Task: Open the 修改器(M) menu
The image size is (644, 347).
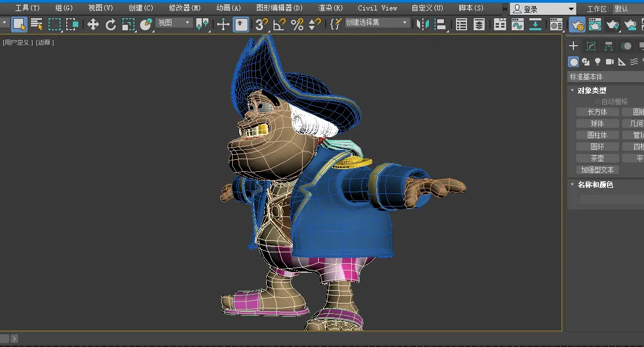Action: point(185,8)
